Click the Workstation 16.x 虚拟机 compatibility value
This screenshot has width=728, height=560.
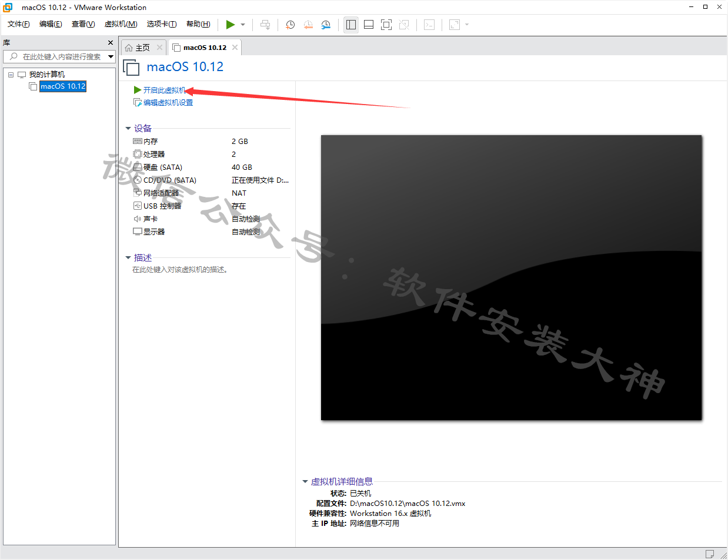[390, 514]
